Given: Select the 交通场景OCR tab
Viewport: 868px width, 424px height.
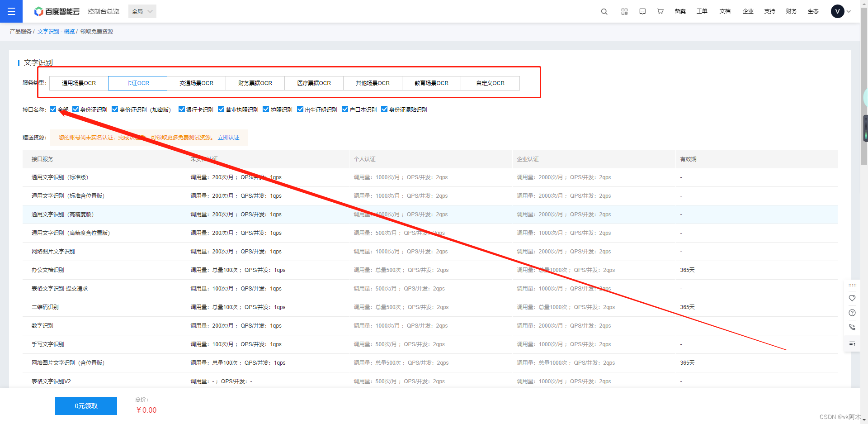Looking at the screenshot, I should click(x=196, y=83).
